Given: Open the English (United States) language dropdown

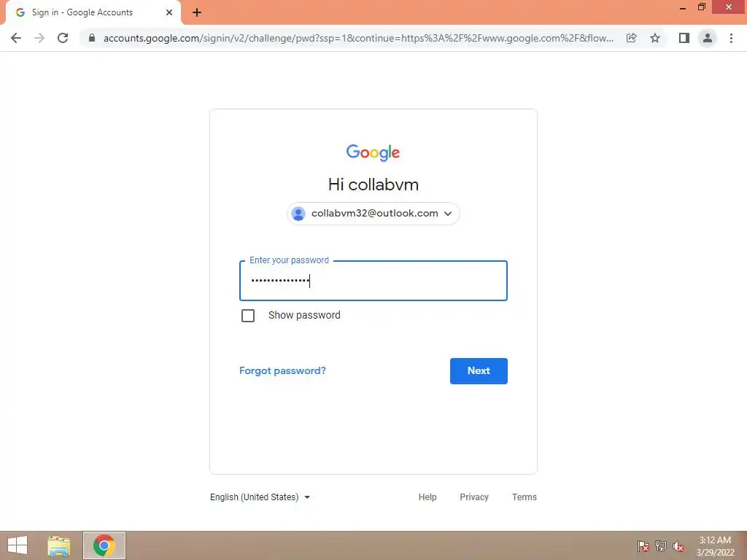Looking at the screenshot, I should [x=260, y=497].
